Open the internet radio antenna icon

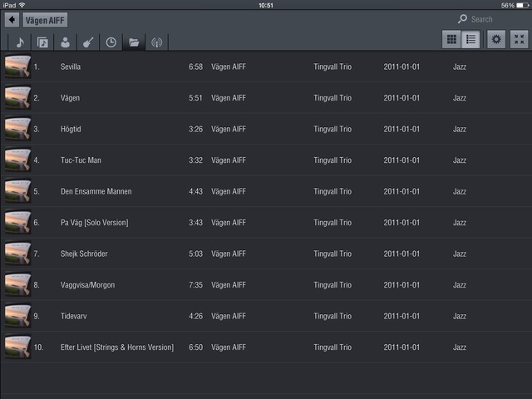click(x=156, y=42)
